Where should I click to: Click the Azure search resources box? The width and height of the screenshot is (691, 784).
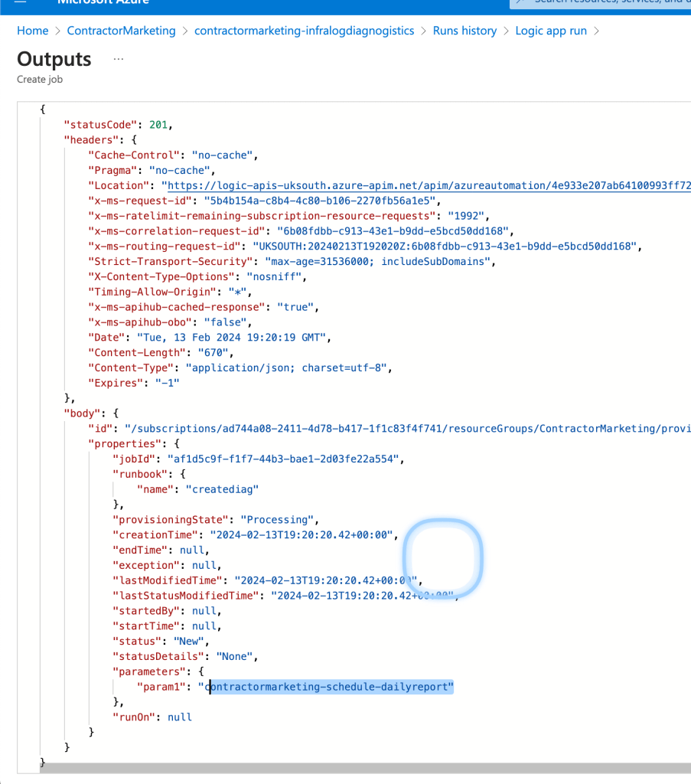point(600,4)
